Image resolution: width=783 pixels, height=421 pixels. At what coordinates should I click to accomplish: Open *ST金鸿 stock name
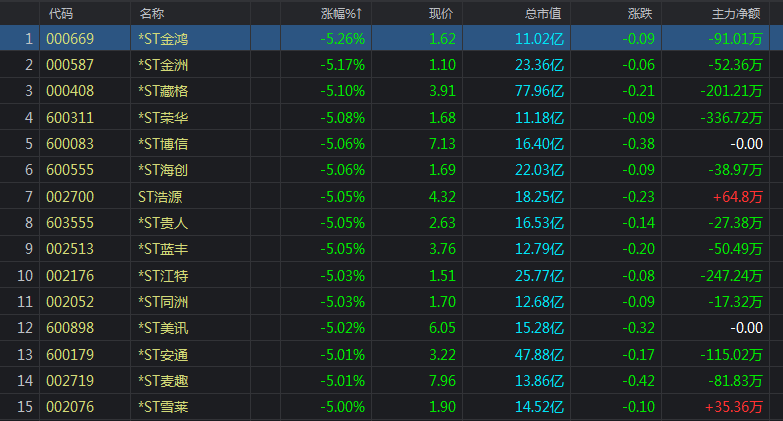[163, 39]
